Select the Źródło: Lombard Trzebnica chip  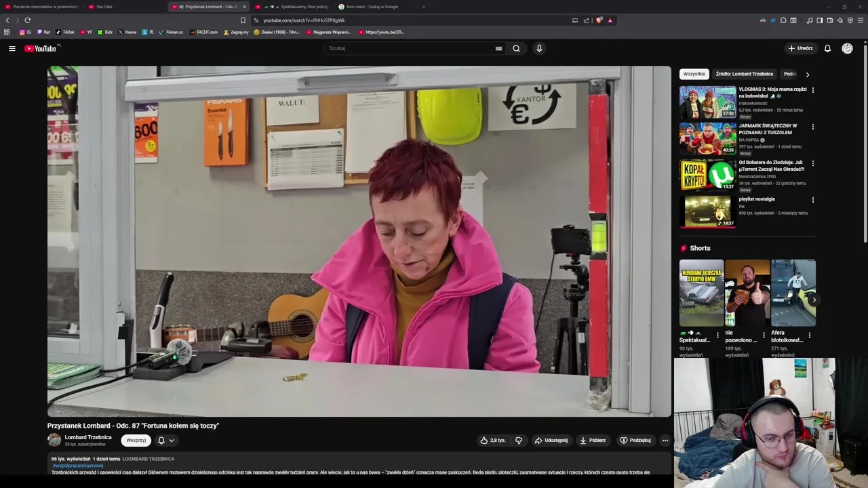pyautogui.click(x=744, y=74)
